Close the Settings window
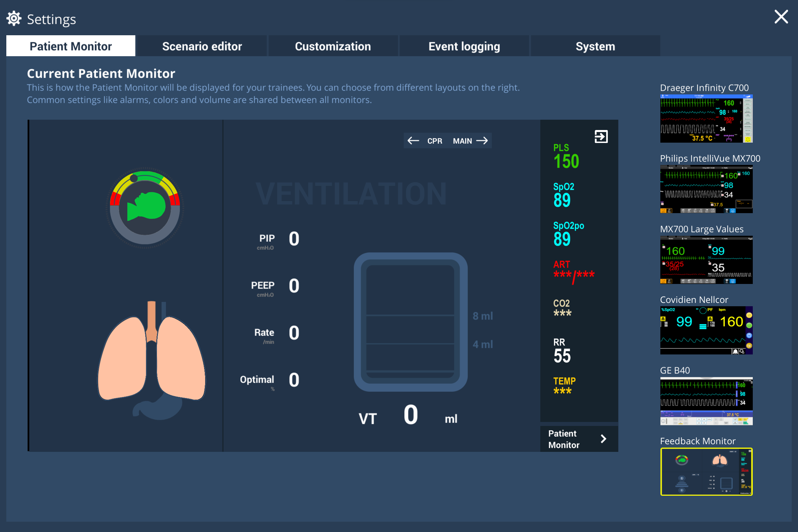The width and height of the screenshot is (798, 532). click(x=781, y=17)
